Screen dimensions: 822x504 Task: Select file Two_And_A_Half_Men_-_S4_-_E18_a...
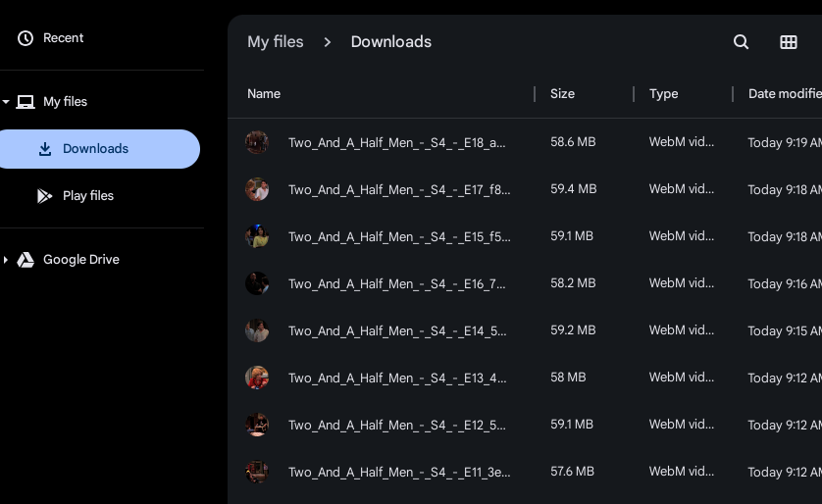(x=397, y=142)
